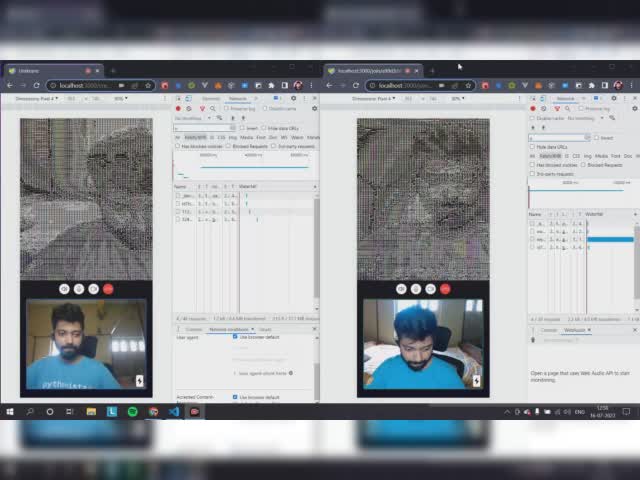This screenshot has width=640, height=480.
Task: Clear network log in left DevTools
Action: (189, 109)
